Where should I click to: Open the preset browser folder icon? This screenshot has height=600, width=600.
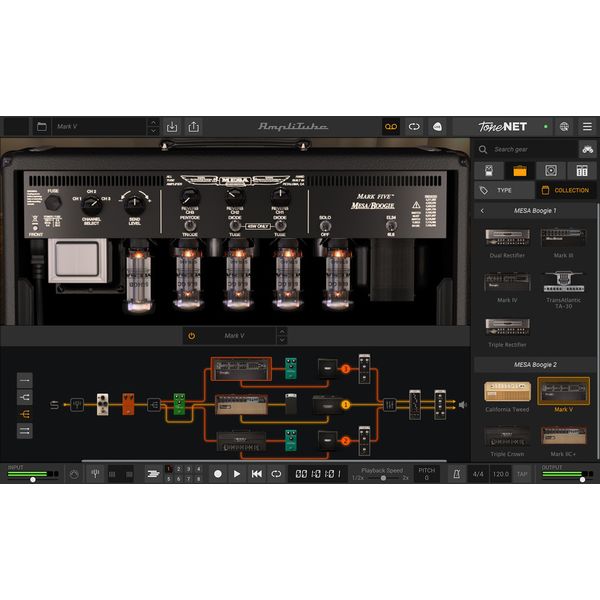click(x=42, y=127)
